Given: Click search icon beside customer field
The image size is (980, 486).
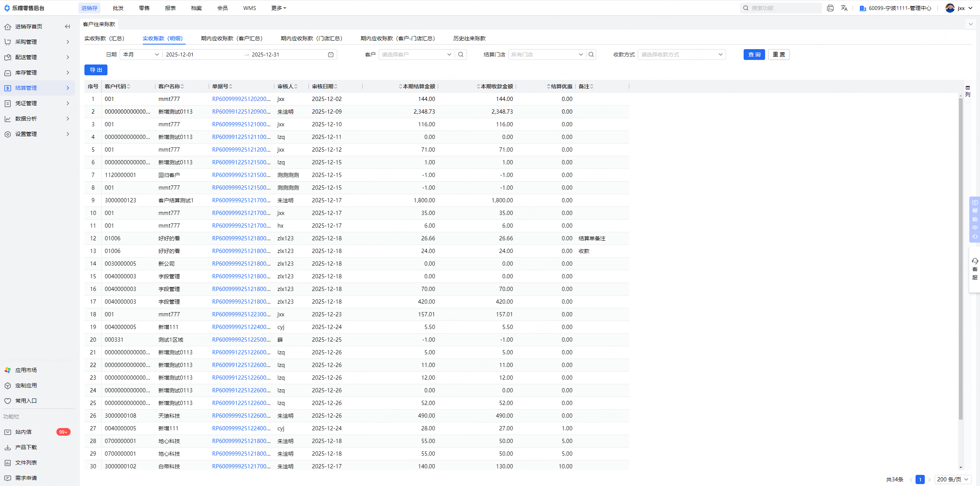Looking at the screenshot, I should pyautogui.click(x=460, y=55).
